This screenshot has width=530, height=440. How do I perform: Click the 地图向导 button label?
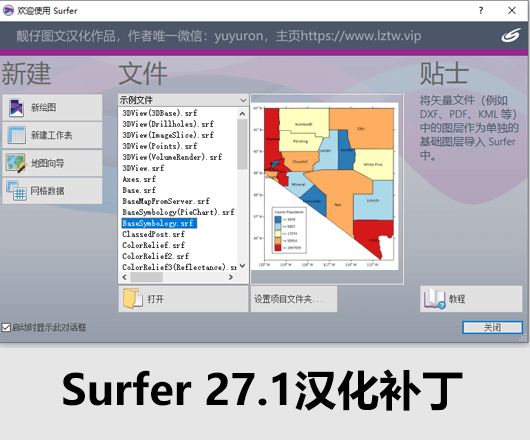tap(48, 163)
